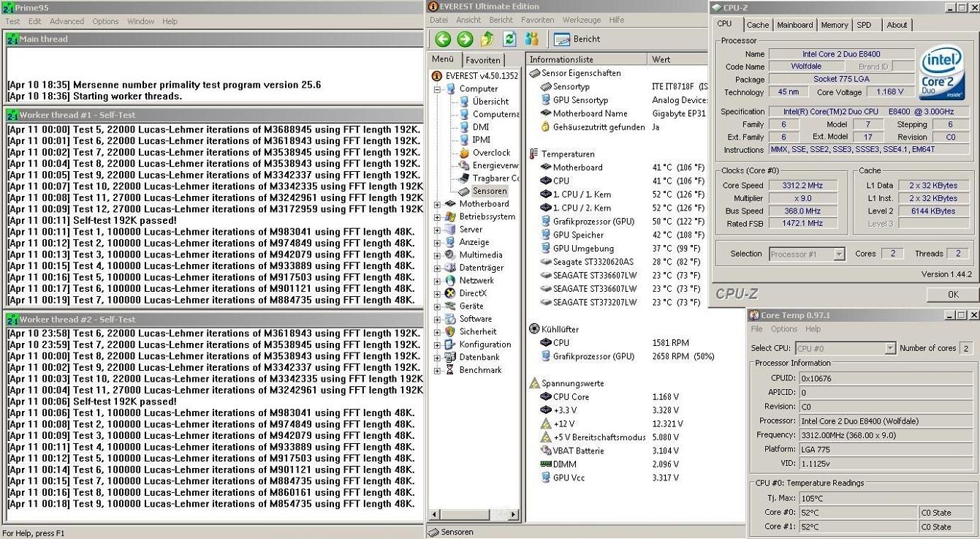Viewport: 980px width, 539px height.
Task: Collapse the Computer tree node
Action: [x=438, y=89]
